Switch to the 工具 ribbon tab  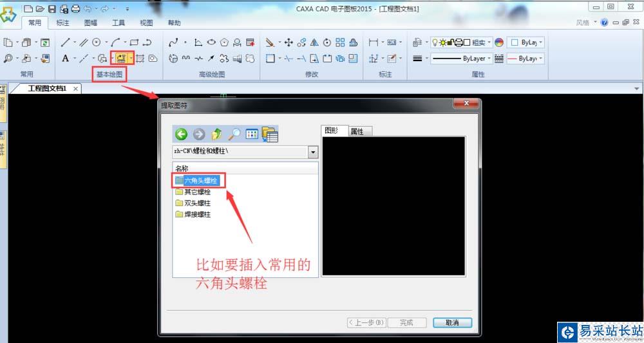click(118, 23)
